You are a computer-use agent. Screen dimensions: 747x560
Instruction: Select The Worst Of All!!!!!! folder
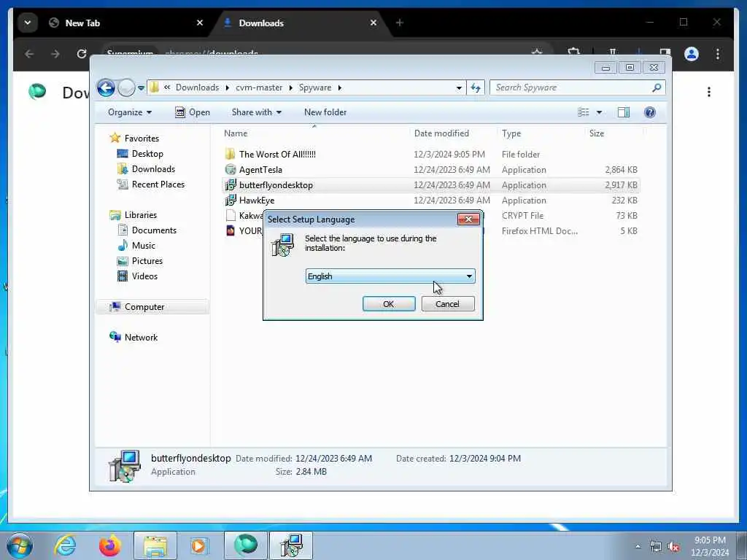click(x=277, y=155)
